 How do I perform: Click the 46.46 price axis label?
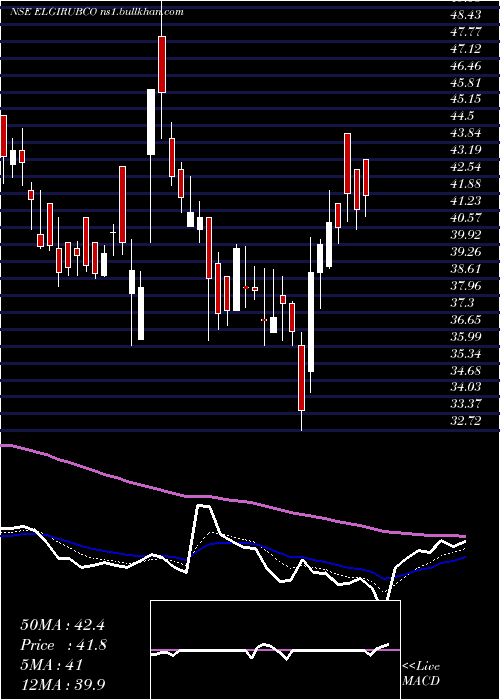pyautogui.click(x=467, y=66)
